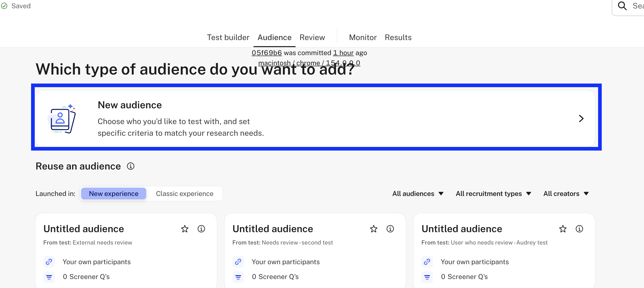Show info for External needs review audience
This screenshot has height=288, width=644.
pos(201,229)
